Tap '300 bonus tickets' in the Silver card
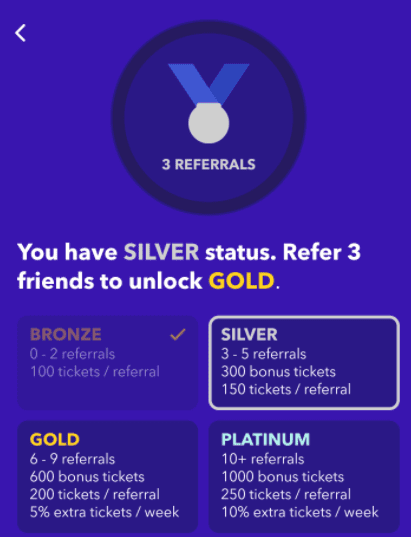Viewport: 411px width, 537px height. (x=278, y=372)
